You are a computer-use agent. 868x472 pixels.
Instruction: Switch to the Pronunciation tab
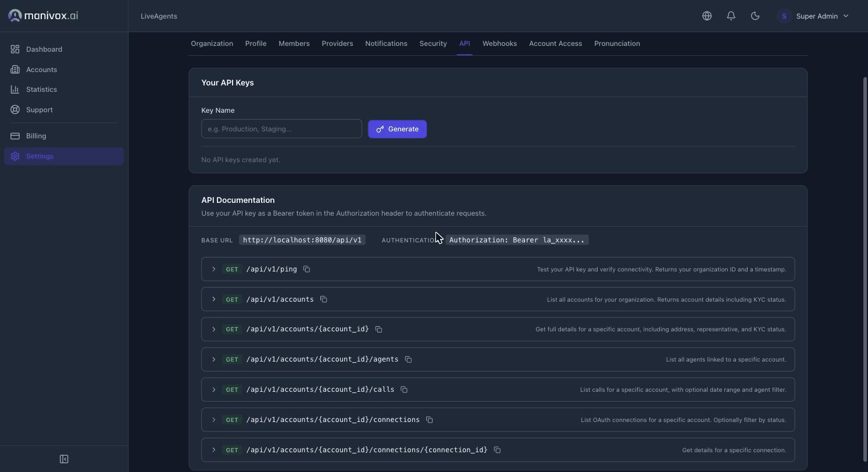coord(617,44)
